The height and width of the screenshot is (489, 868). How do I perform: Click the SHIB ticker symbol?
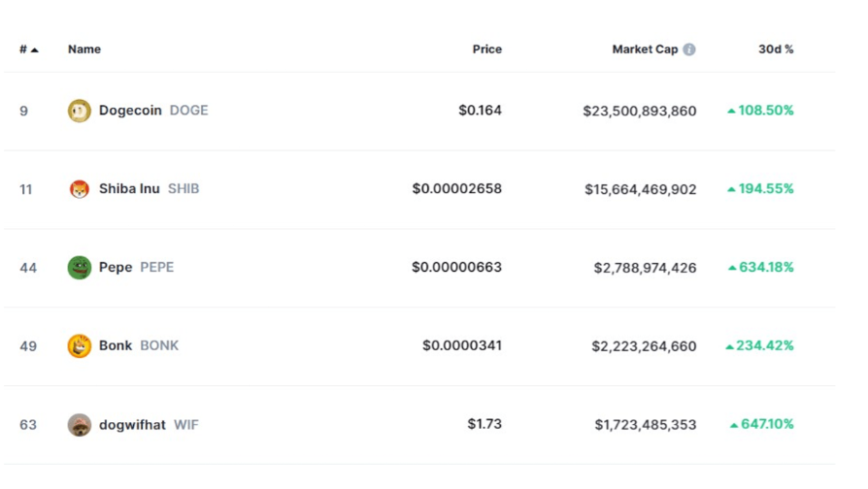coord(184,188)
